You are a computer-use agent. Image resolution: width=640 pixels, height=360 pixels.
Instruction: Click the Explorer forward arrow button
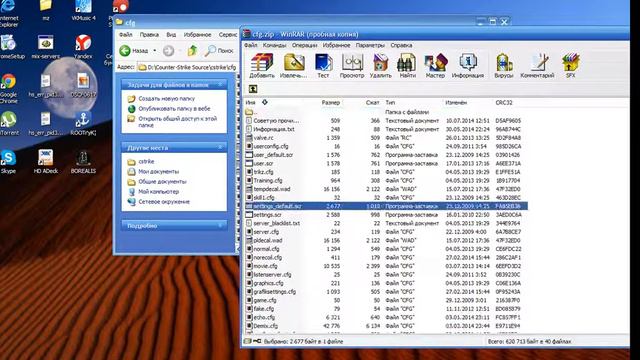(x=168, y=51)
